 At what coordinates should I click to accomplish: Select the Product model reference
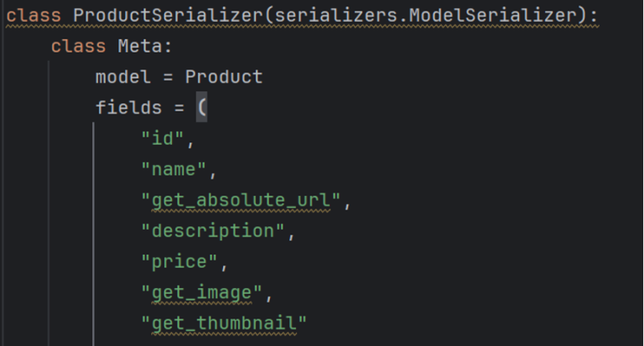223,78
